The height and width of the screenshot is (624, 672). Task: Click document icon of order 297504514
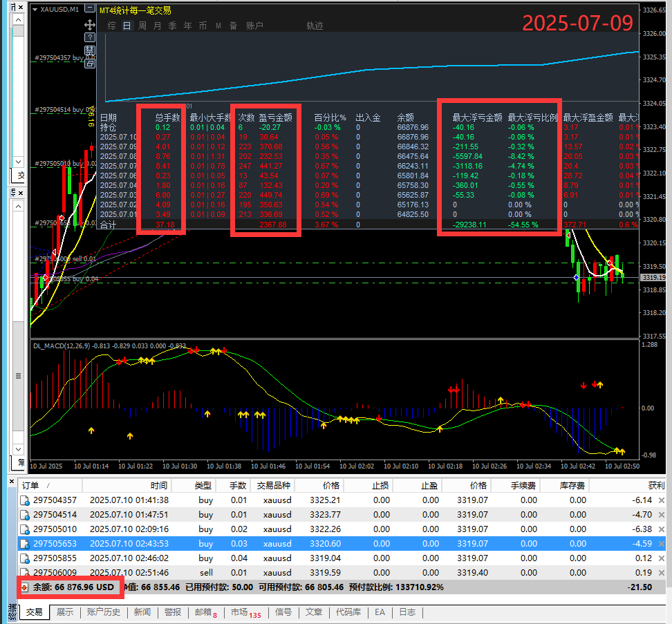click(25, 515)
